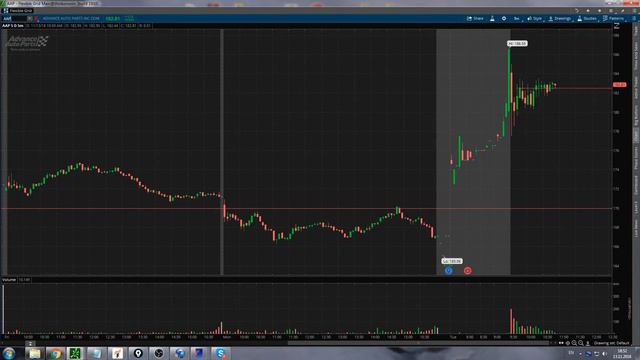Click the drawing set icon at bottom
The width and height of the screenshot is (640, 360).
(588, 343)
